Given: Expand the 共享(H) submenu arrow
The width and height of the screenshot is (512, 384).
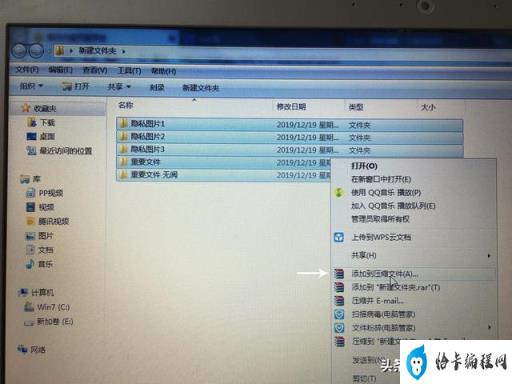Looking at the screenshot, I should 489,256.
